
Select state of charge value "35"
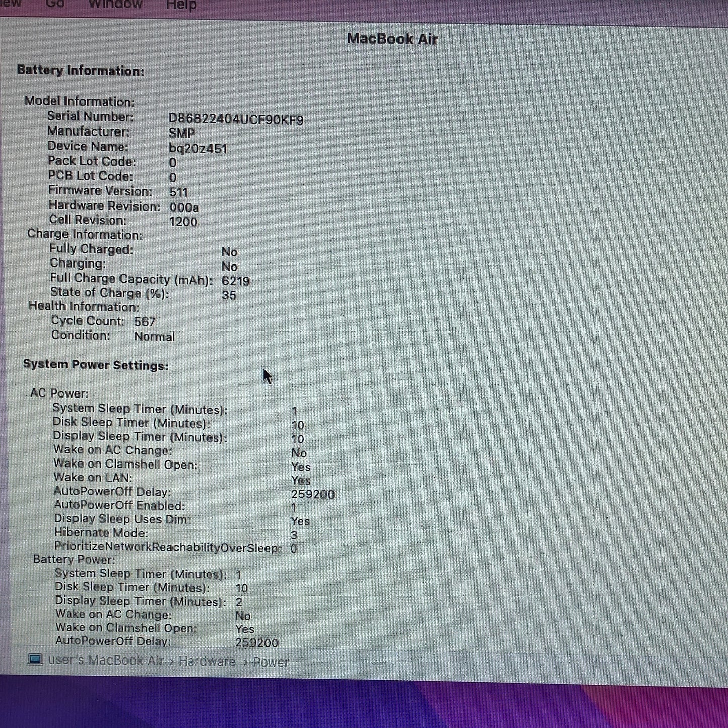click(229, 295)
